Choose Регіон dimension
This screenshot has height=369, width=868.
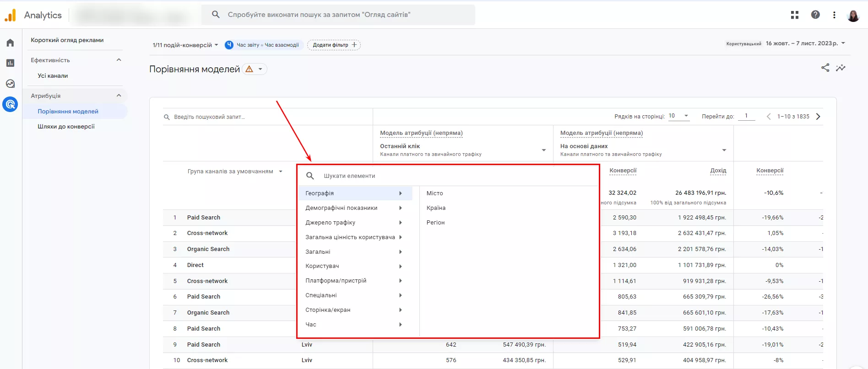435,223
